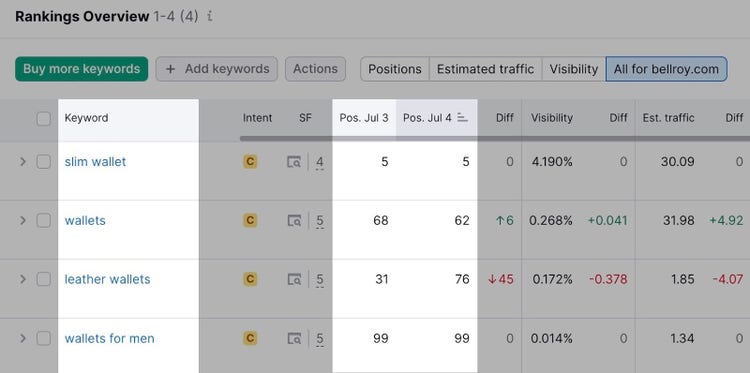Sort by Est. traffic column header
This screenshot has height=373, width=750.
(669, 118)
